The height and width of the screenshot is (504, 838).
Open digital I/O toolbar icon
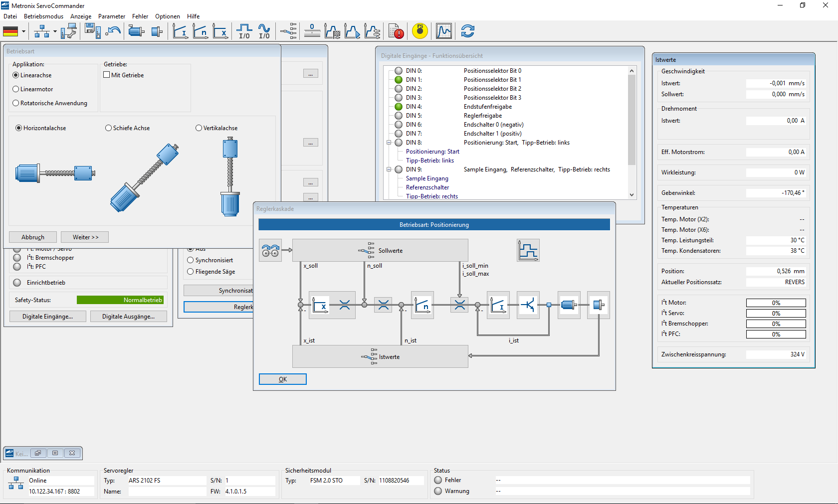tap(244, 31)
